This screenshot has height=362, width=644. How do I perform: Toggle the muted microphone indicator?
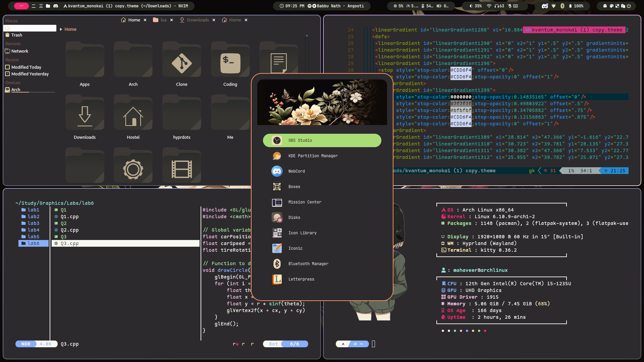tap(509, 6)
